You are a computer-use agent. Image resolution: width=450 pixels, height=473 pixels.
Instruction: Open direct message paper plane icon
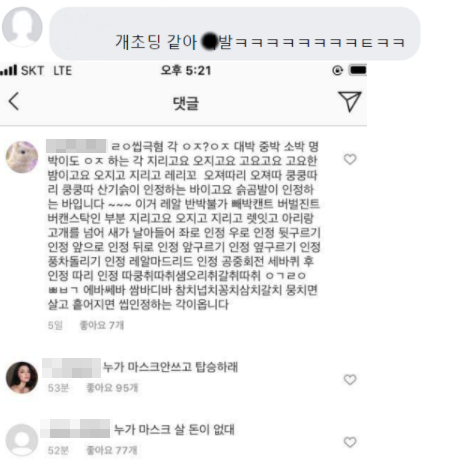pyautogui.click(x=349, y=101)
